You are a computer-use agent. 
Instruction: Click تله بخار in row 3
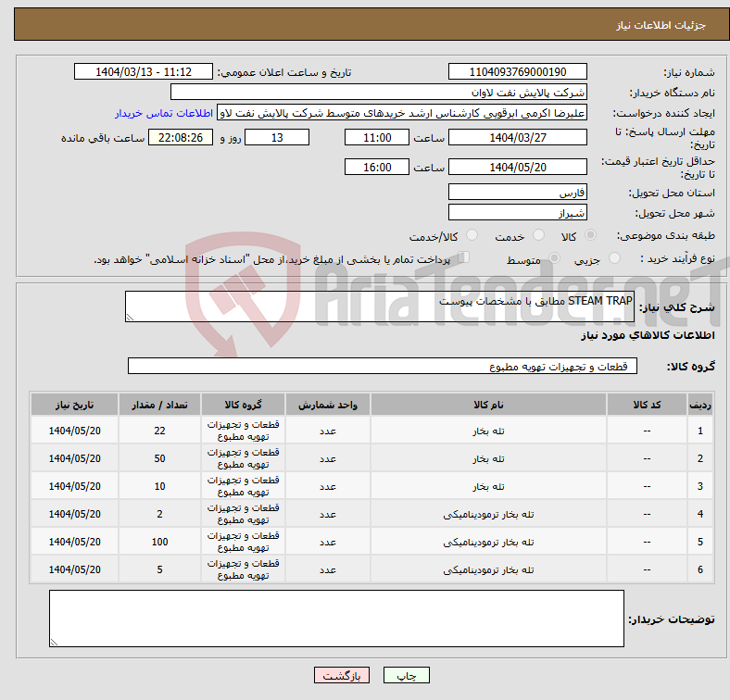[488, 486]
